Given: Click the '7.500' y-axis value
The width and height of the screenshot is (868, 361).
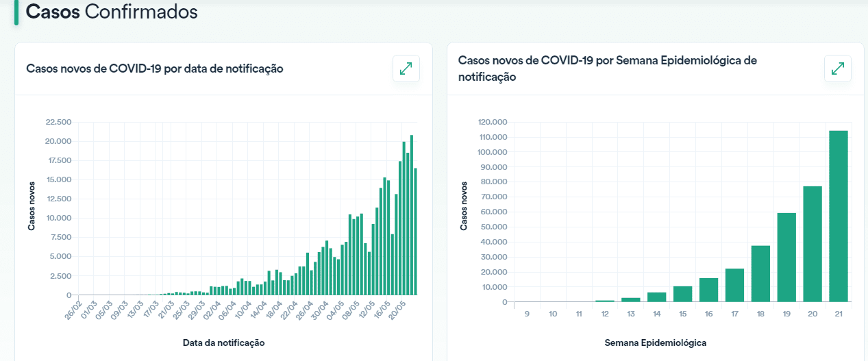Looking at the screenshot, I should tap(60, 237).
